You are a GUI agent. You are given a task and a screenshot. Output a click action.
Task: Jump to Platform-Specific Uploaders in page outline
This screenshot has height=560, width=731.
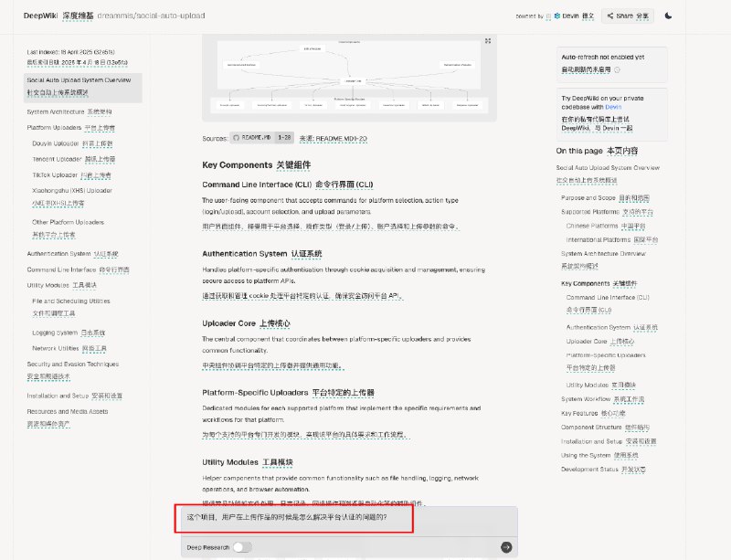[x=606, y=362]
